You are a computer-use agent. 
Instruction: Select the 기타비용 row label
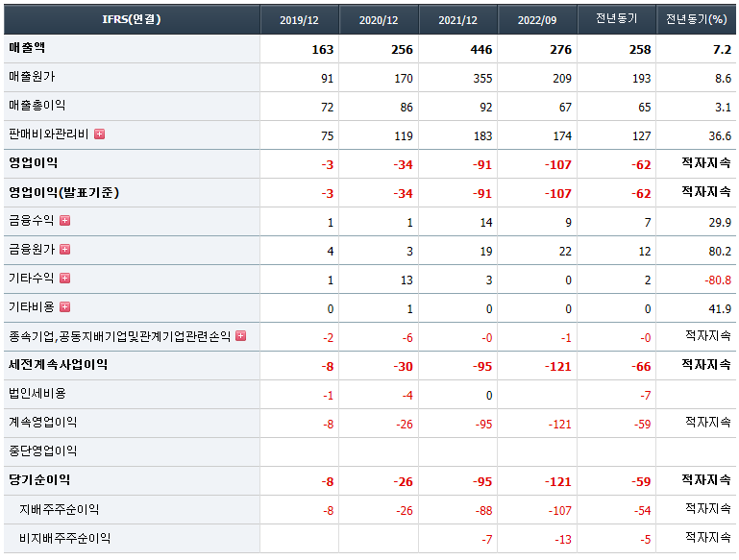click(32, 307)
